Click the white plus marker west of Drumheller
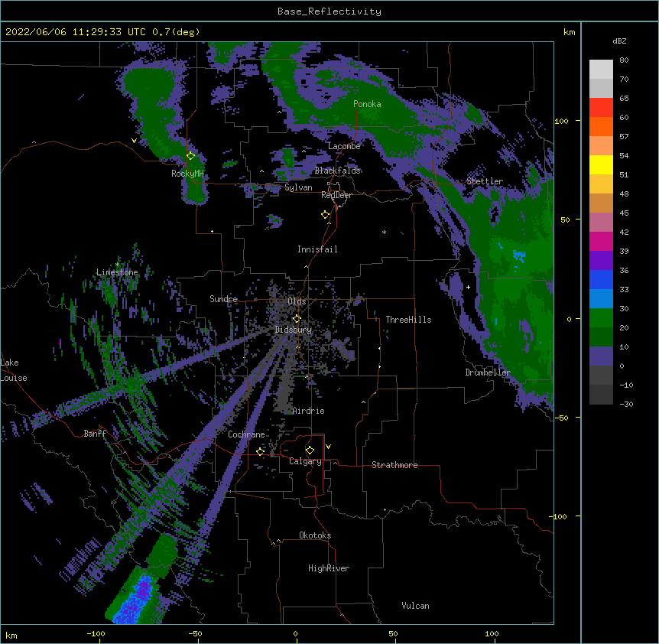Image resolution: width=659 pixels, height=644 pixels. coord(468,287)
